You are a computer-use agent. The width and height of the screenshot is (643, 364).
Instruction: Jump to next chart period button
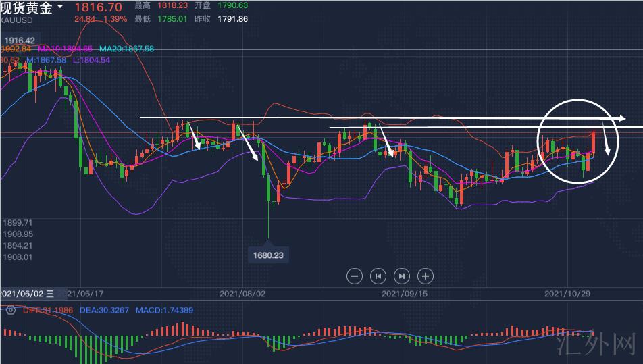pyautogui.click(x=402, y=276)
